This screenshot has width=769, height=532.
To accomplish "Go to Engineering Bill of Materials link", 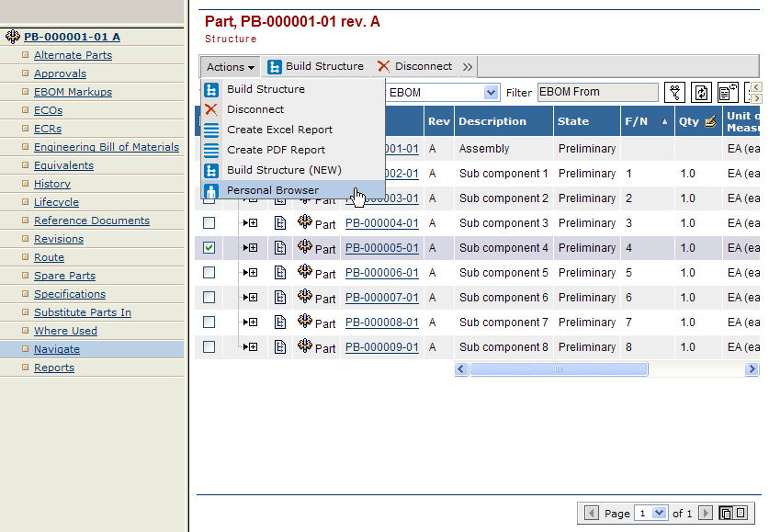I will click(106, 147).
